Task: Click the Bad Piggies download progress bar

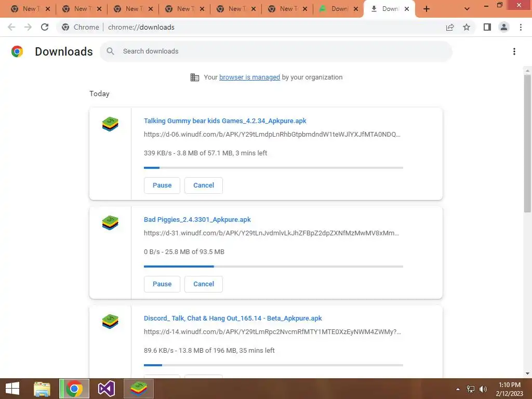Action: pos(273,267)
